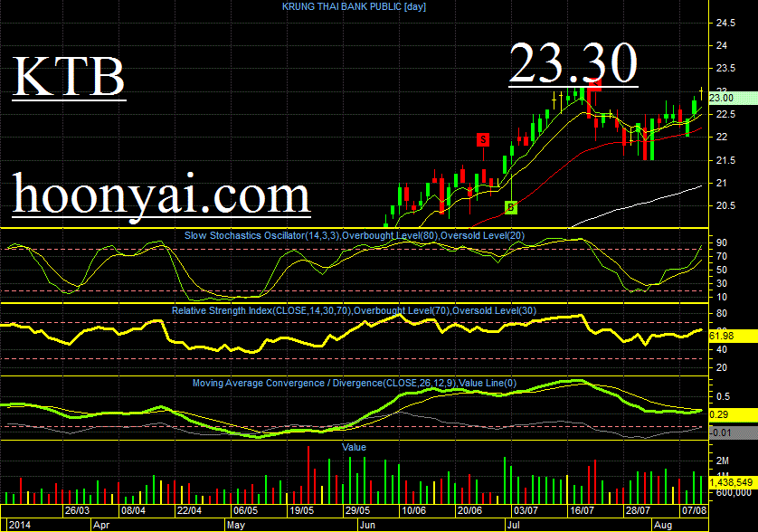Viewport: 758px width, 532px height.
Task: Click the Moving Average Convergence / Divergence title
Action: (x=355, y=383)
